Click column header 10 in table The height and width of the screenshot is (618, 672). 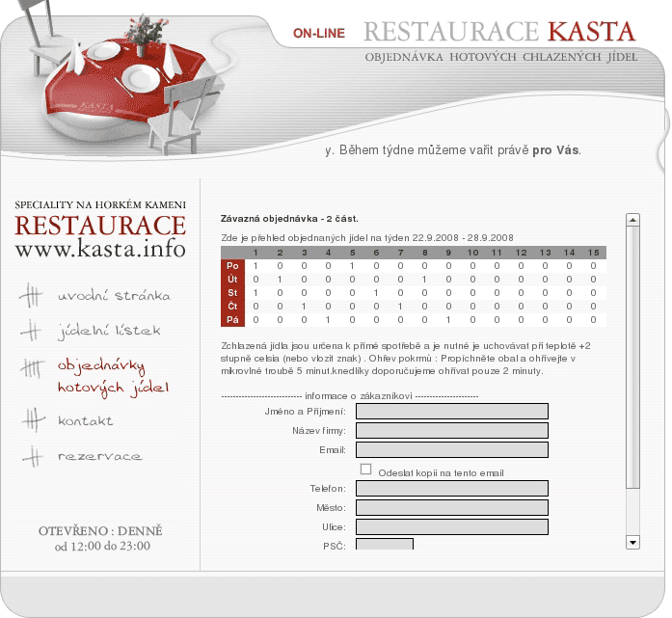coord(472,253)
